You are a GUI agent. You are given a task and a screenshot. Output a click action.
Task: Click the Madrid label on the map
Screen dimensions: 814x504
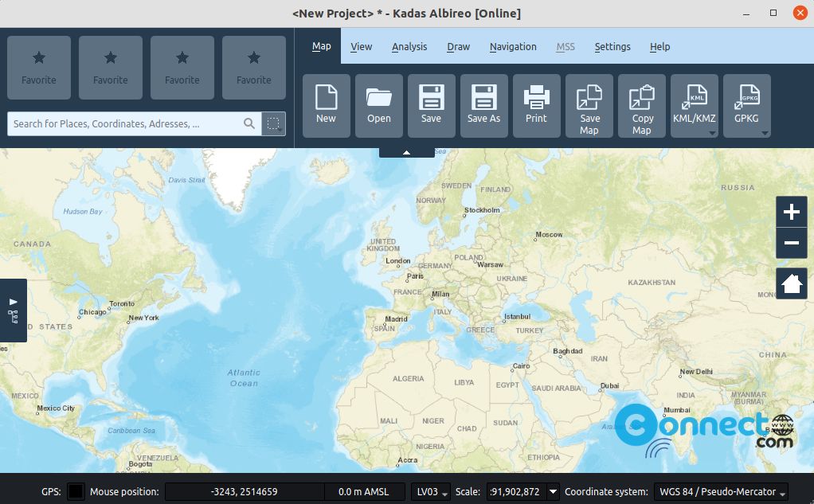point(396,318)
